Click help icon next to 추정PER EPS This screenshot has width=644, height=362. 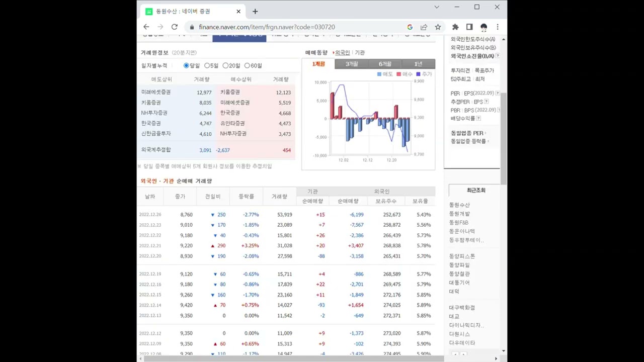(x=486, y=102)
